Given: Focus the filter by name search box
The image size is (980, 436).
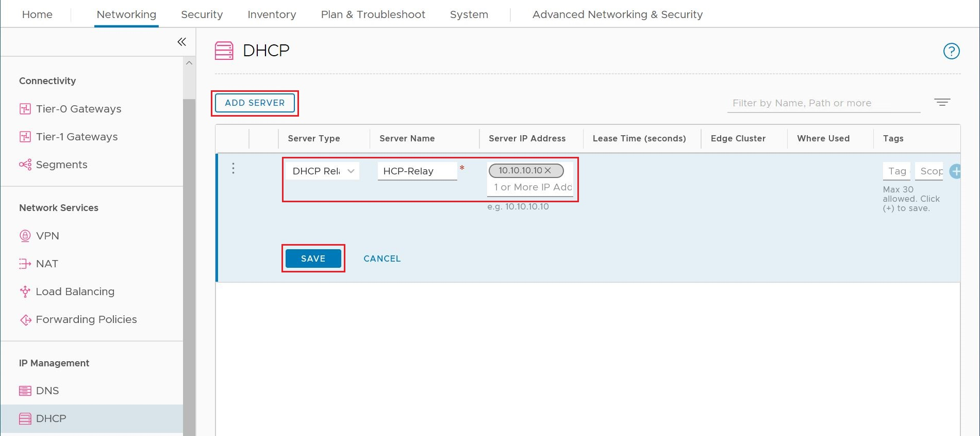Looking at the screenshot, I should point(823,103).
